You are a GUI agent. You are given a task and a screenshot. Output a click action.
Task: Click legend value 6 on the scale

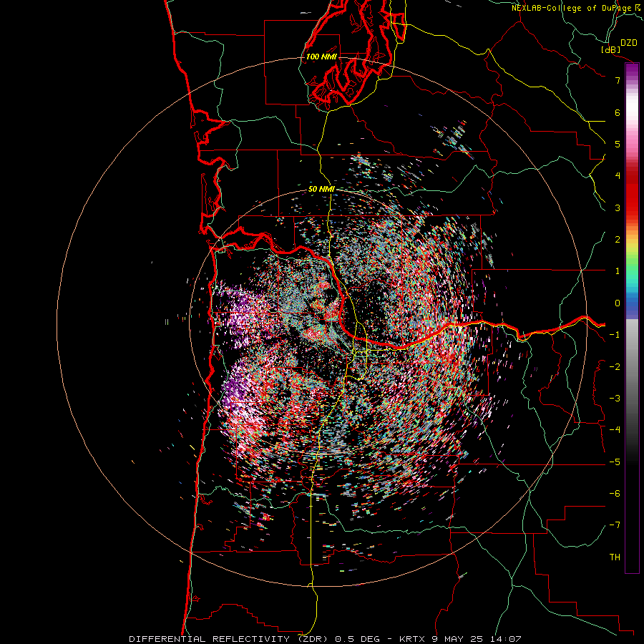pos(618,112)
